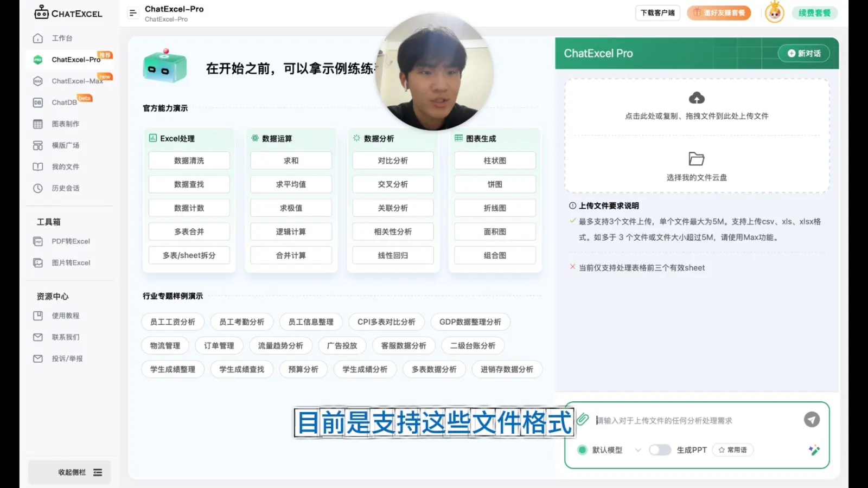Screen dimensions: 868x488
Task: Open the 常用语 common phrases button
Action: tap(733, 450)
